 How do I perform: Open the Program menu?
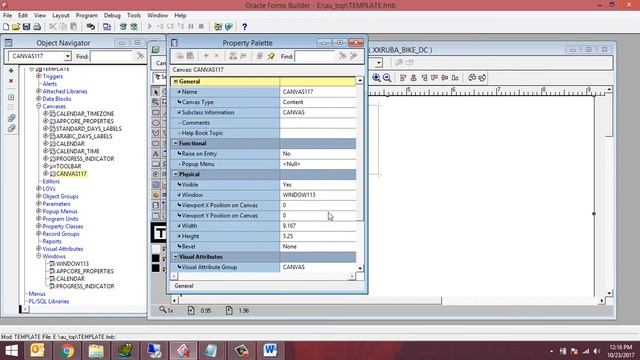(87, 16)
